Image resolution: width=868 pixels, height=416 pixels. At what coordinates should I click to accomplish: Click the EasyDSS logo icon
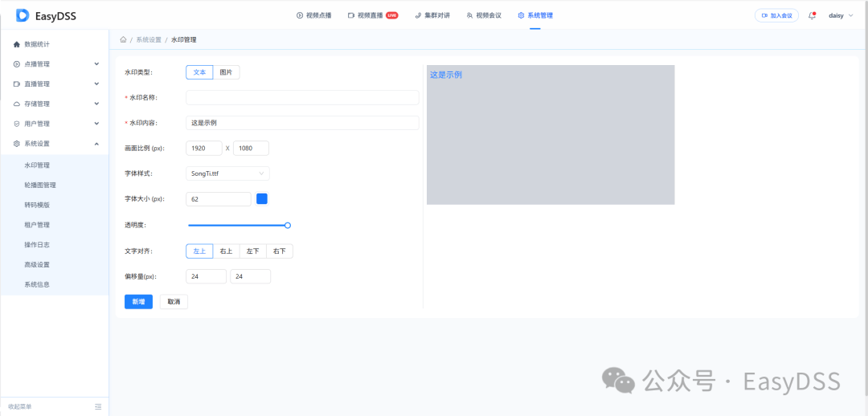23,15
